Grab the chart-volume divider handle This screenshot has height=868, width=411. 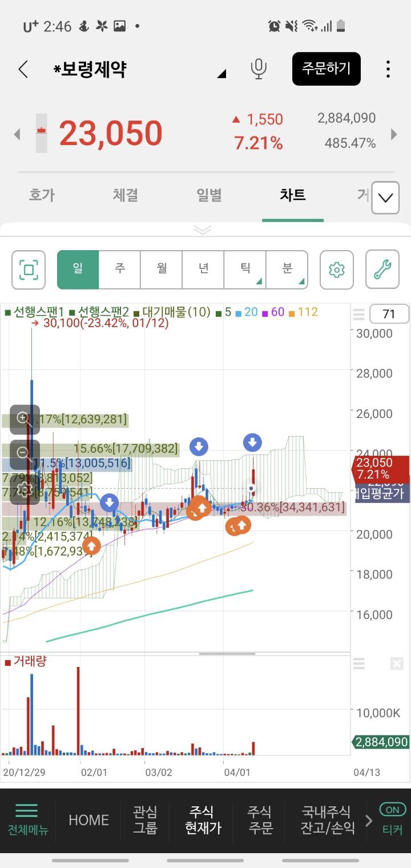click(227, 653)
